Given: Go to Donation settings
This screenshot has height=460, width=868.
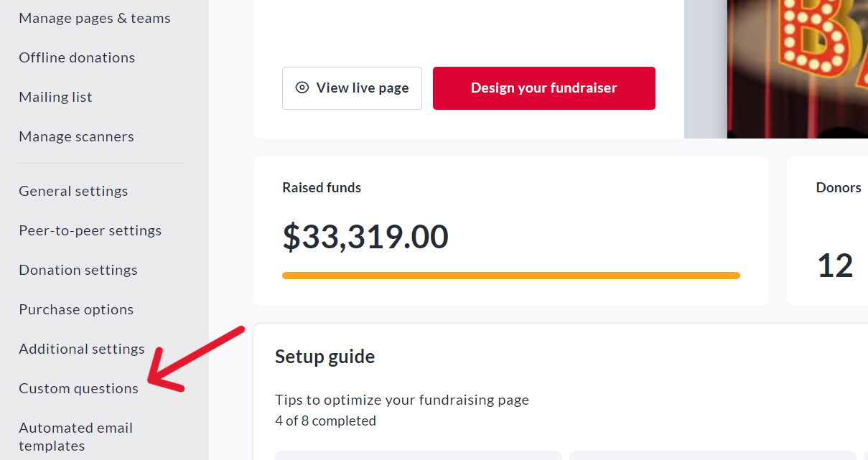Looking at the screenshot, I should [x=78, y=270].
